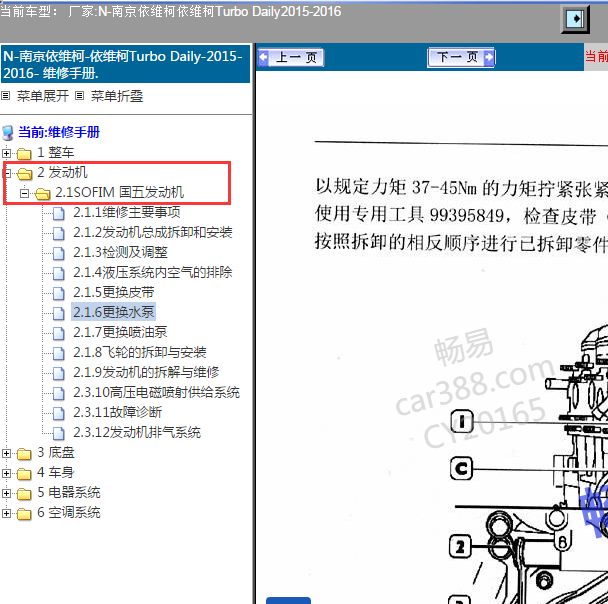Open 2.1.7更换喷油泵 page
This screenshot has width=608, height=604.
tap(120, 332)
